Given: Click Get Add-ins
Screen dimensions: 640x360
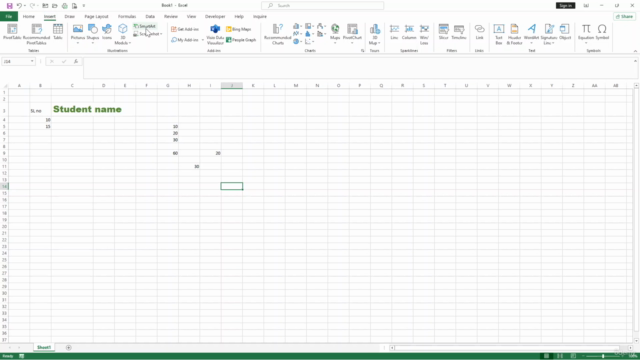Looking at the screenshot, I should (185, 29).
